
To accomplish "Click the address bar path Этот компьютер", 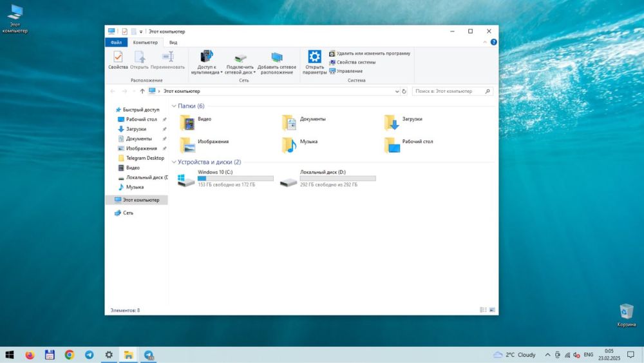I will point(182,92).
